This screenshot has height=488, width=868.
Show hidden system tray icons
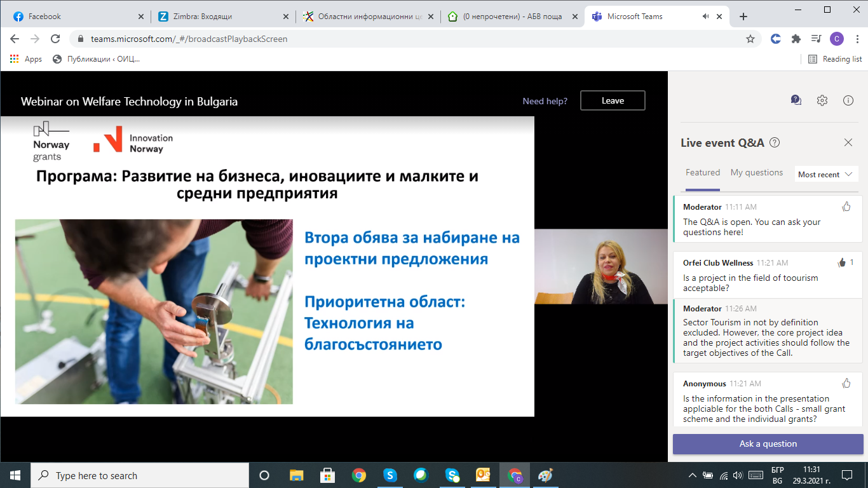[x=693, y=475]
